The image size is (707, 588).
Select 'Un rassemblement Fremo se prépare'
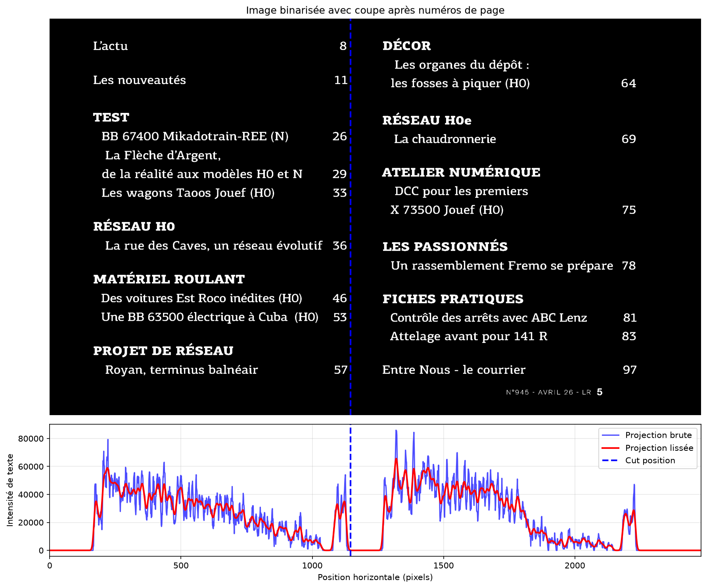(x=502, y=266)
